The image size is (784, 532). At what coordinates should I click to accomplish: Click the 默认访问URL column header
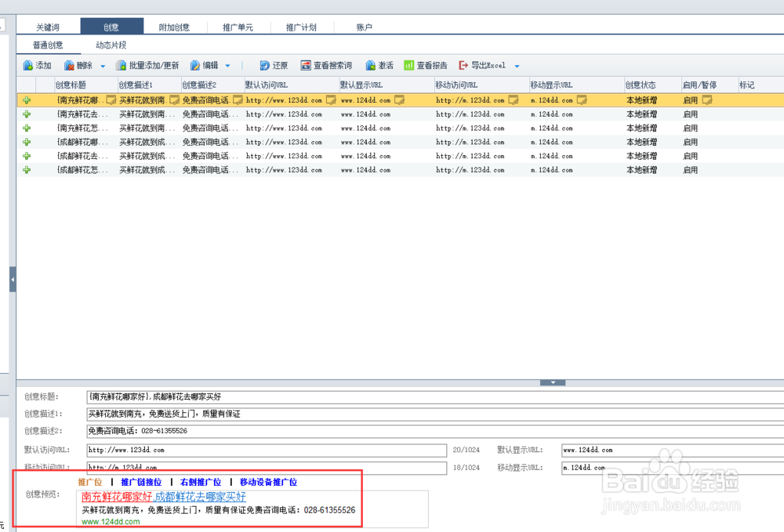[292, 85]
